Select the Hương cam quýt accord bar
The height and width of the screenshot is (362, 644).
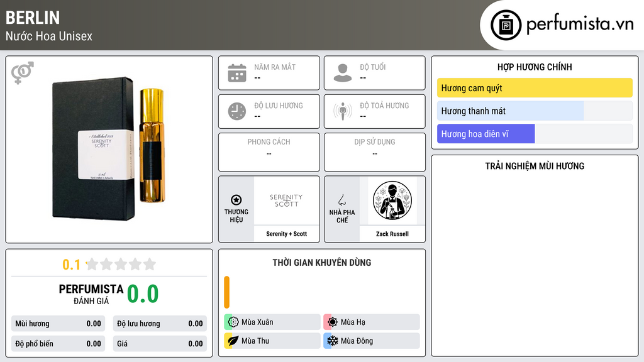pos(535,88)
